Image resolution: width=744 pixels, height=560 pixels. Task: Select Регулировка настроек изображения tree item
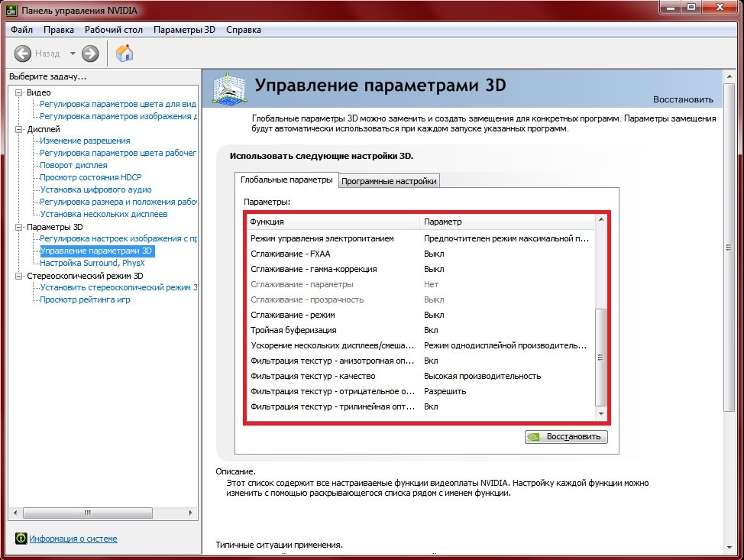coord(118,238)
